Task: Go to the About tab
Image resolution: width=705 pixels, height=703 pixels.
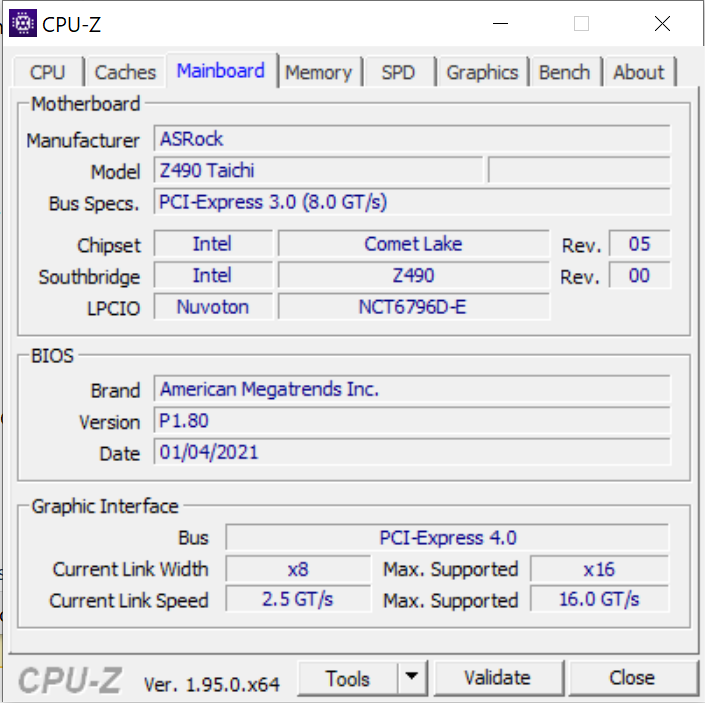Action: (x=639, y=72)
